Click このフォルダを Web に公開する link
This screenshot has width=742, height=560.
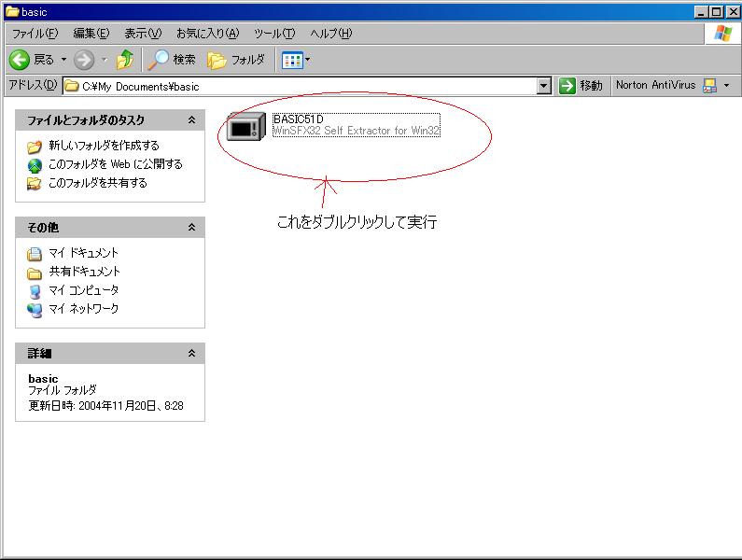pos(116,164)
